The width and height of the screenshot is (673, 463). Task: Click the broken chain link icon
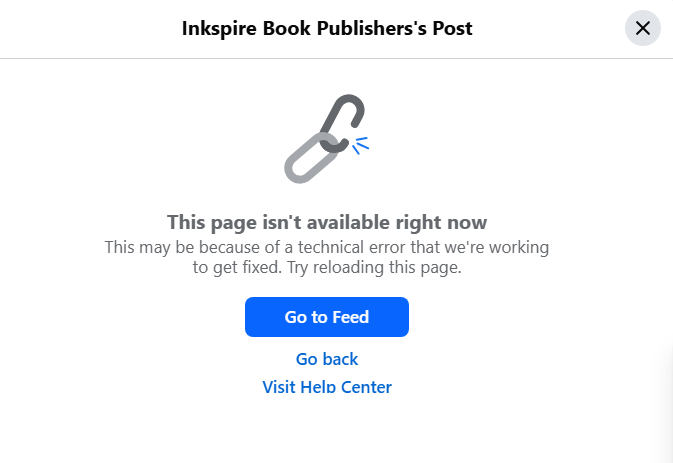click(x=327, y=139)
